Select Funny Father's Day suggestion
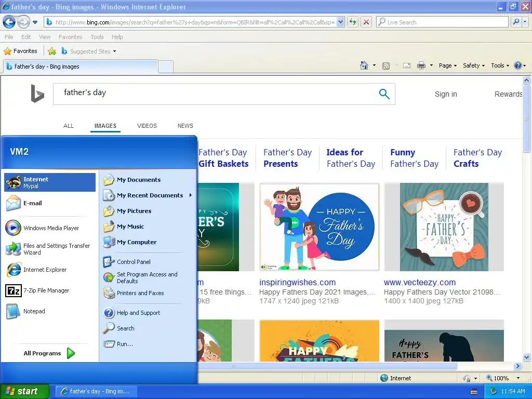Viewport: 532px width, 399px height. coord(414,158)
